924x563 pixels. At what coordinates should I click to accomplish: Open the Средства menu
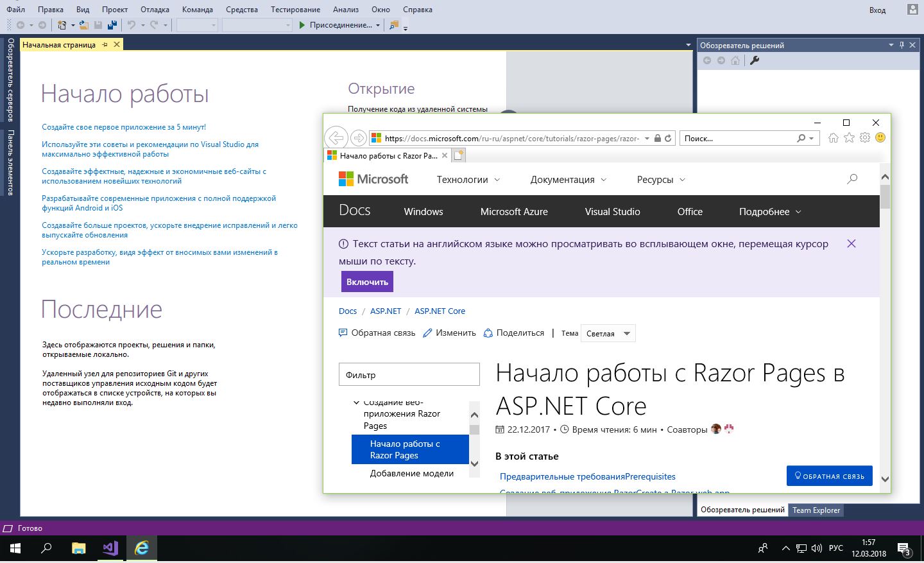pos(242,10)
